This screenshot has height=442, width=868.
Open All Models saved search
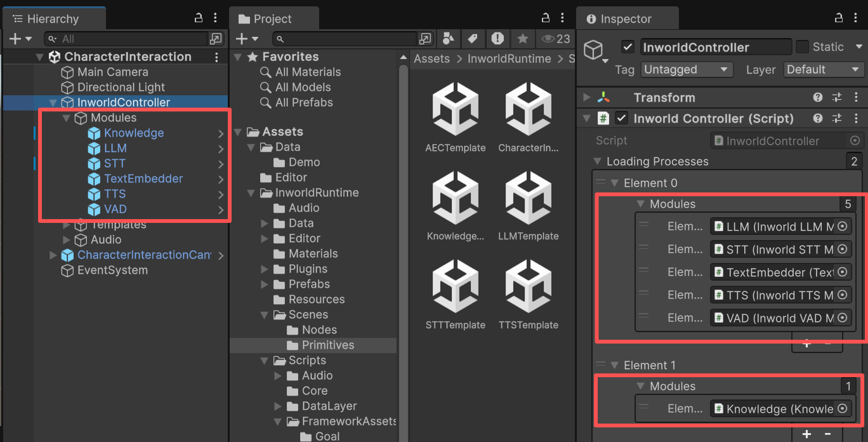coord(303,87)
